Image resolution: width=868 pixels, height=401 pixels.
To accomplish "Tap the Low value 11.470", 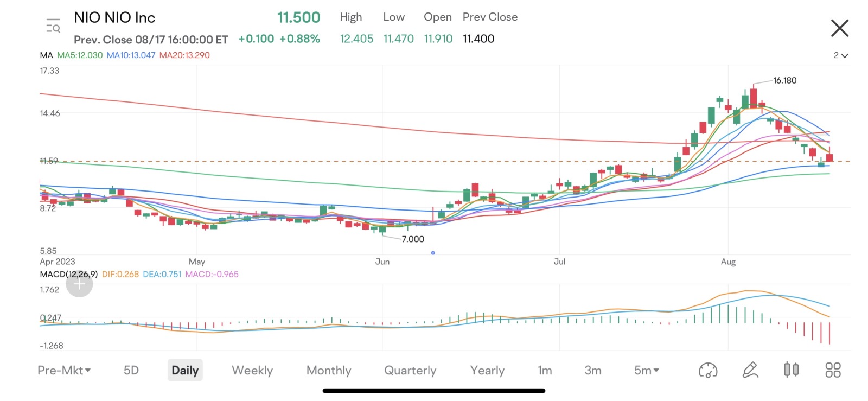I will [398, 39].
